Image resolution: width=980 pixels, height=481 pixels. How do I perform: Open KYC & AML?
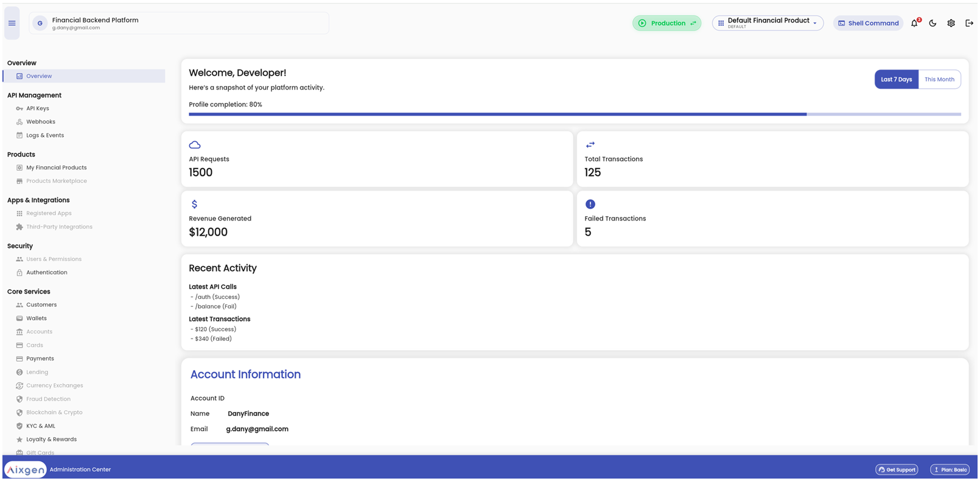[x=40, y=426]
